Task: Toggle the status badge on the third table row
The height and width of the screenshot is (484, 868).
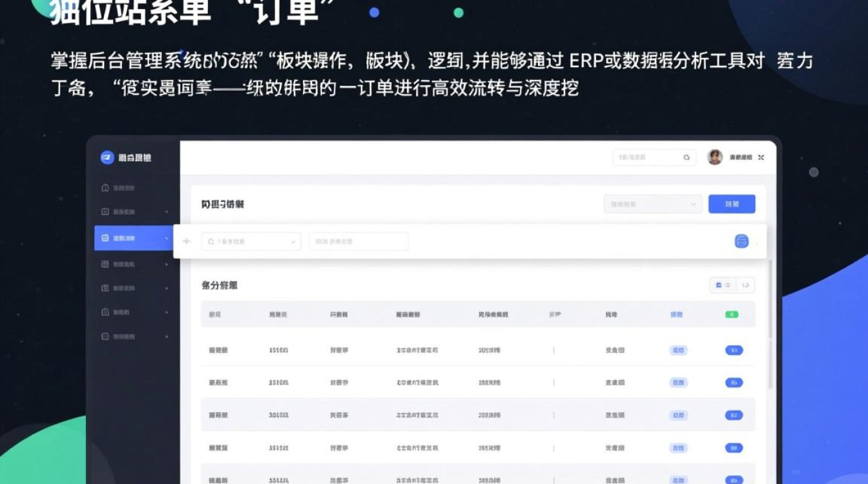Action: pyautogui.click(x=677, y=415)
